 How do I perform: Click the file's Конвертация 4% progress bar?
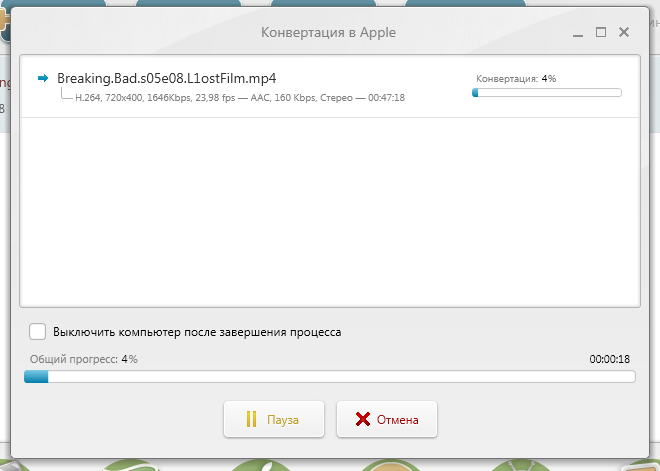(547, 93)
